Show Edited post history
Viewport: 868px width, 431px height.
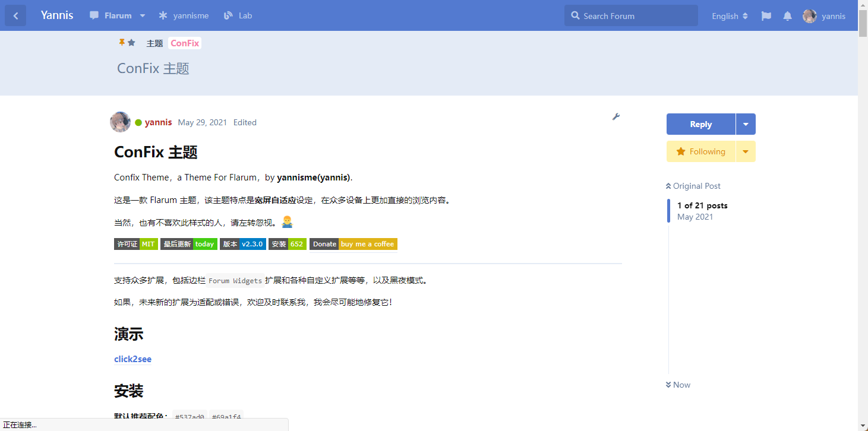245,122
